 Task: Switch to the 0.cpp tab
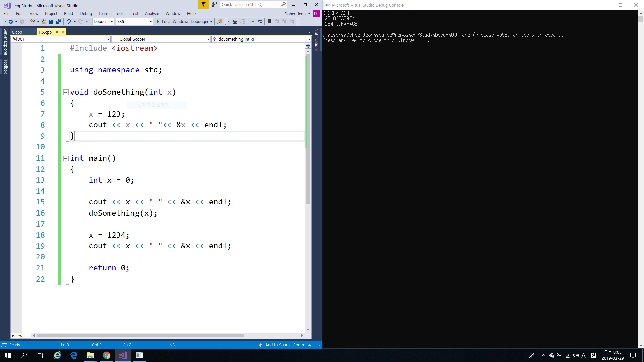(x=17, y=32)
